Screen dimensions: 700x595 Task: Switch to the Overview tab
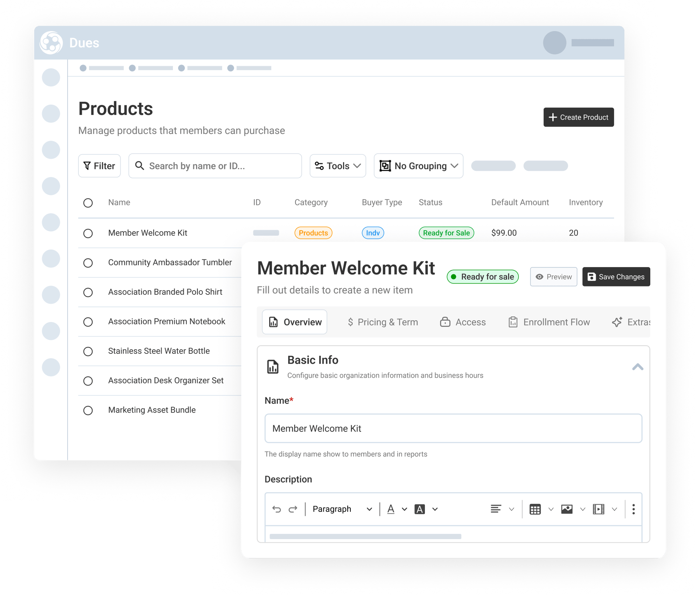click(x=294, y=322)
